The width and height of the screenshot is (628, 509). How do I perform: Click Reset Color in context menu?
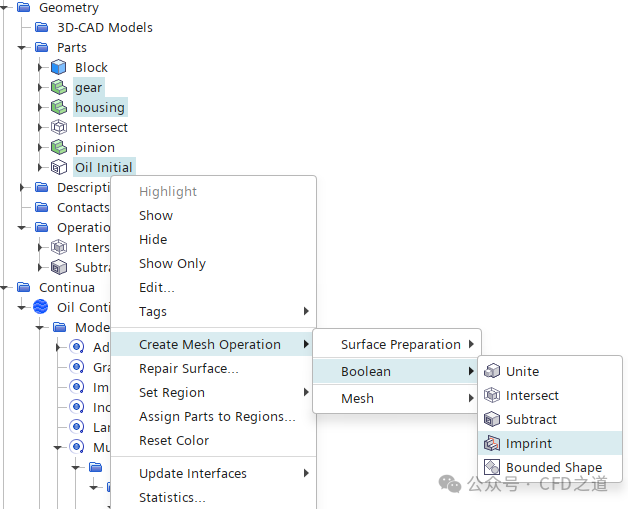173,441
